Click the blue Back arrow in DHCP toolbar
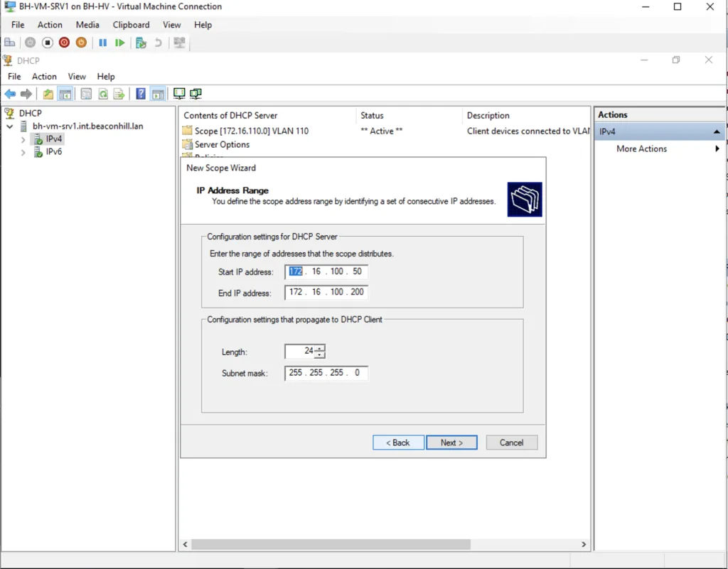Image resolution: width=728 pixels, height=569 pixels. tap(10, 94)
